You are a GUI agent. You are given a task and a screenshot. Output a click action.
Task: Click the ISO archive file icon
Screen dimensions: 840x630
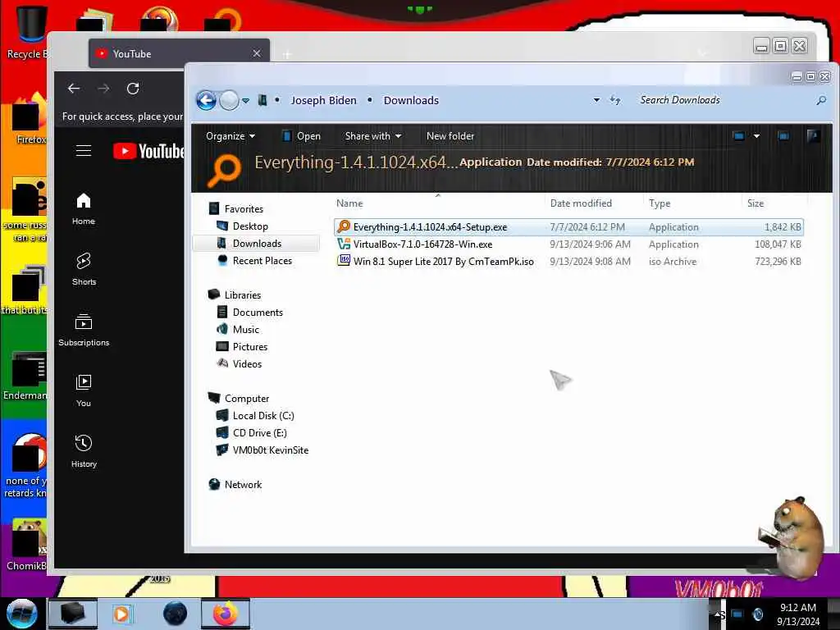[x=344, y=261]
